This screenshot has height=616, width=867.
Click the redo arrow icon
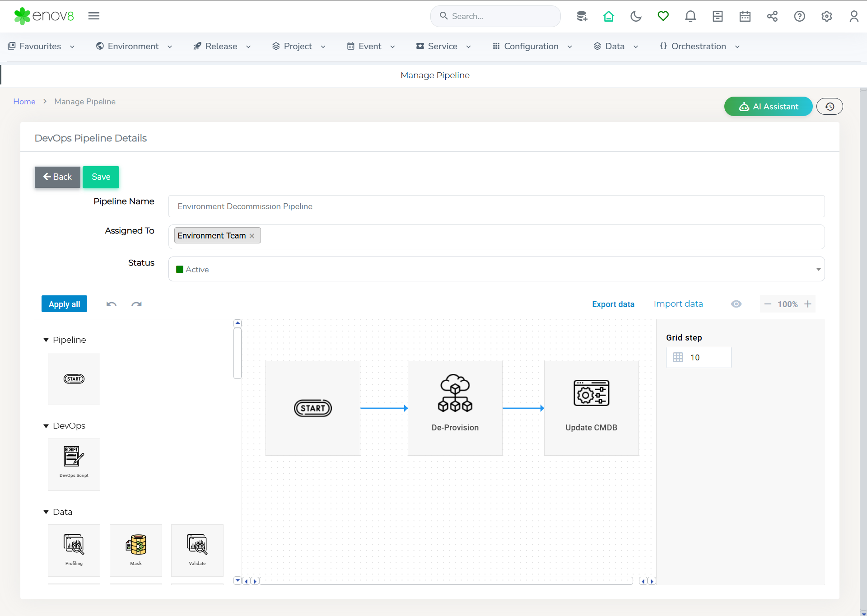[x=136, y=304]
